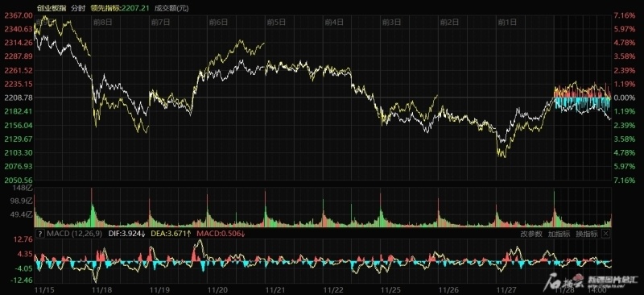Click the 11/15 date label
Image resolution: width=644 pixels, height=295 pixels.
[x=44, y=290]
